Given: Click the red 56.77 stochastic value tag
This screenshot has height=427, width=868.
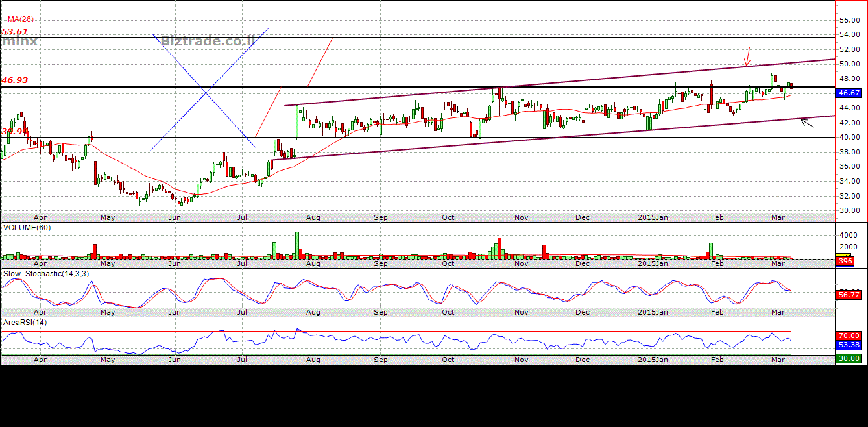Looking at the screenshot, I should 849,295.
